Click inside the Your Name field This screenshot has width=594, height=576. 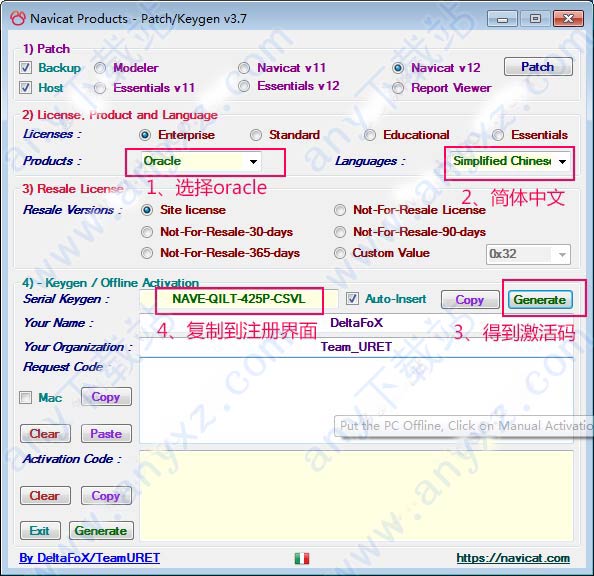pos(356,323)
